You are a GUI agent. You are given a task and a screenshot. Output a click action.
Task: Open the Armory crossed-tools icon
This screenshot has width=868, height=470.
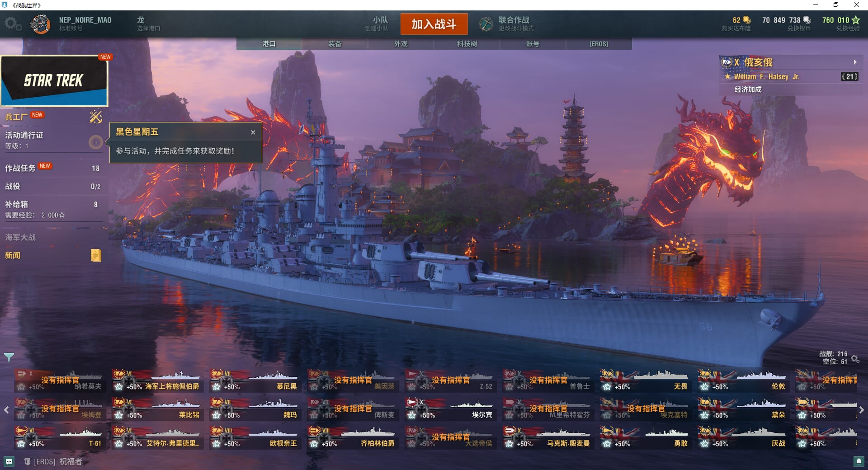[95, 117]
